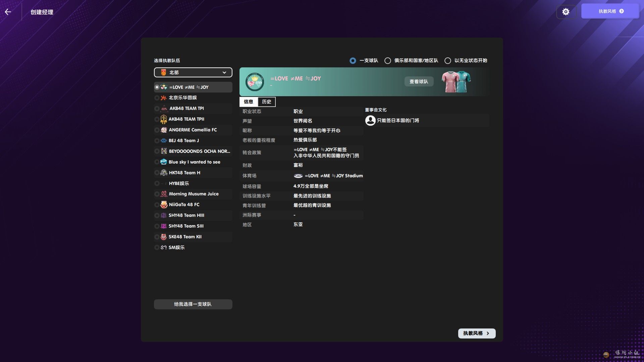Select Blue sky I wanted to see name
The image size is (644, 362).
coord(195,162)
